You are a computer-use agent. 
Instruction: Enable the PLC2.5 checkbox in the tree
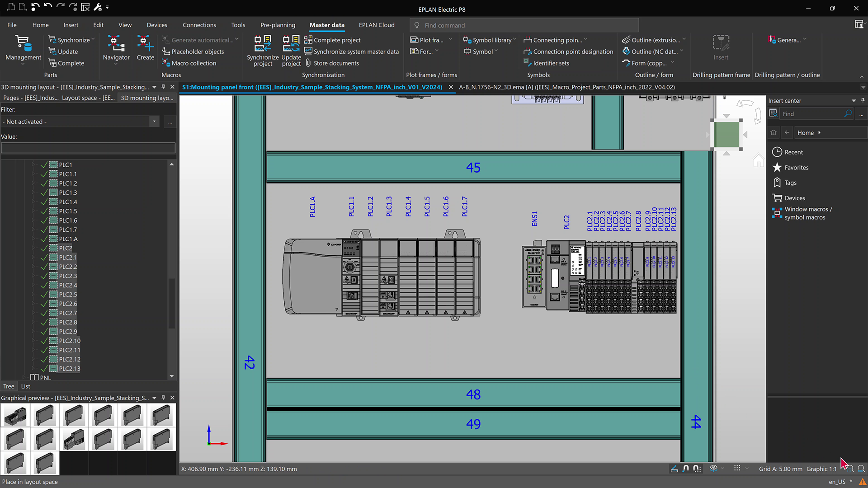[x=44, y=294]
